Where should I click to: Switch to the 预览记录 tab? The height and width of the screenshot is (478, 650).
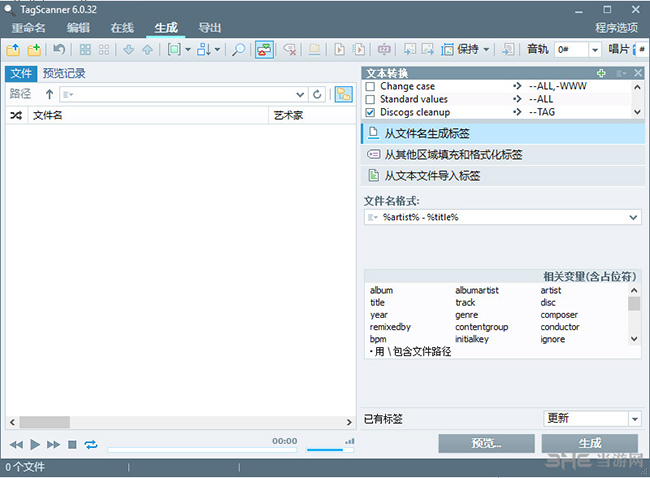pos(64,73)
